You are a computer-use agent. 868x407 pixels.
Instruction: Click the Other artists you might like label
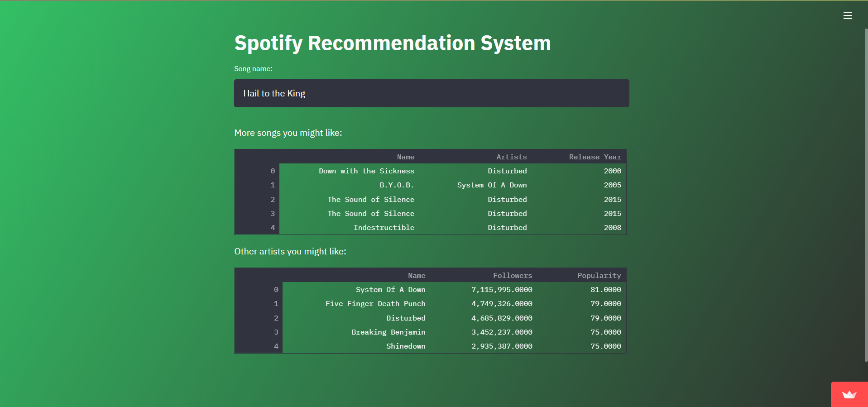coord(290,251)
